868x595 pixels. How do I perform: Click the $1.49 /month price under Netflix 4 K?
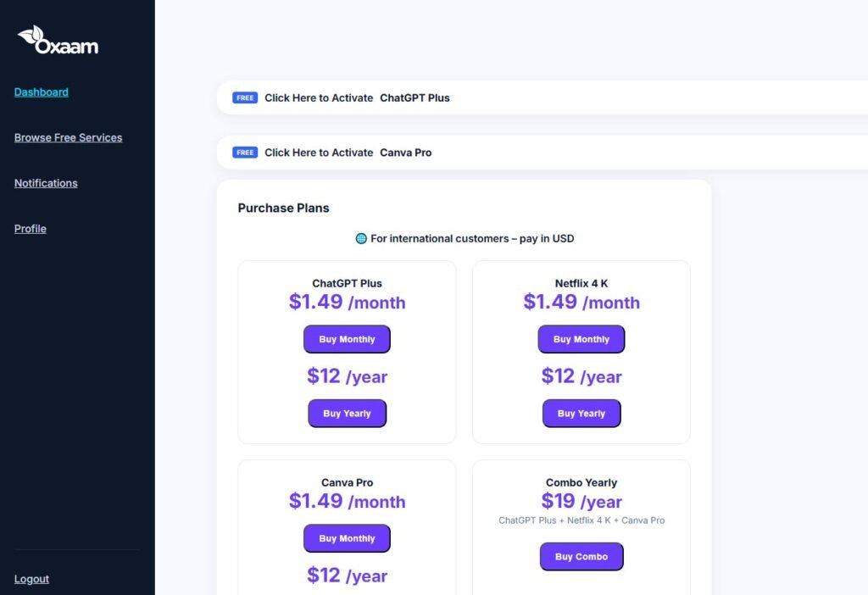pos(581,303)
